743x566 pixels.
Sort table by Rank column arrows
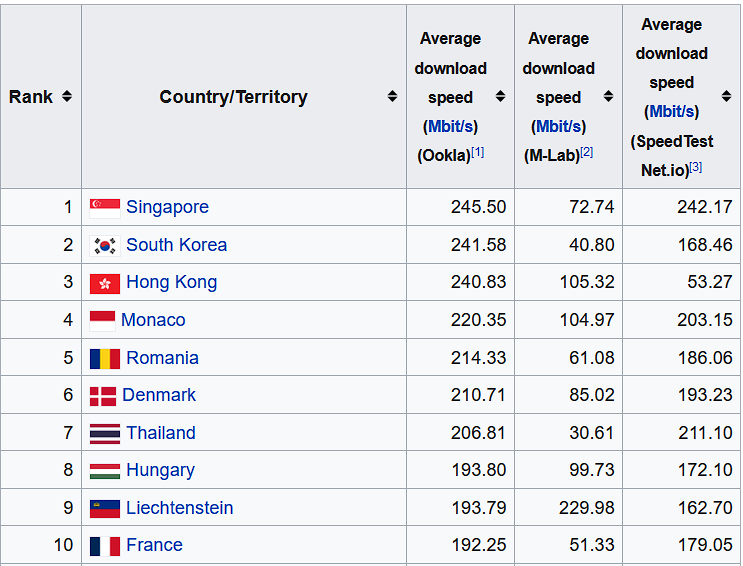66,97
